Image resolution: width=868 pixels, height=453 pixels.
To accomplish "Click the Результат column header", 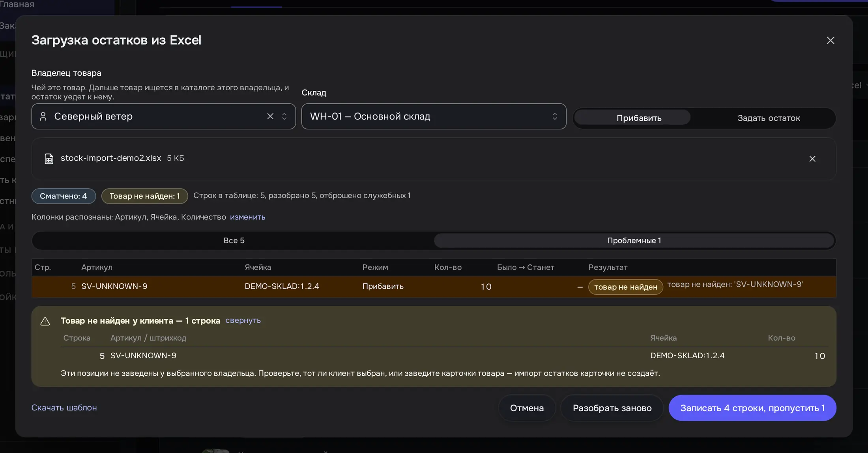I will click(608, 267).
